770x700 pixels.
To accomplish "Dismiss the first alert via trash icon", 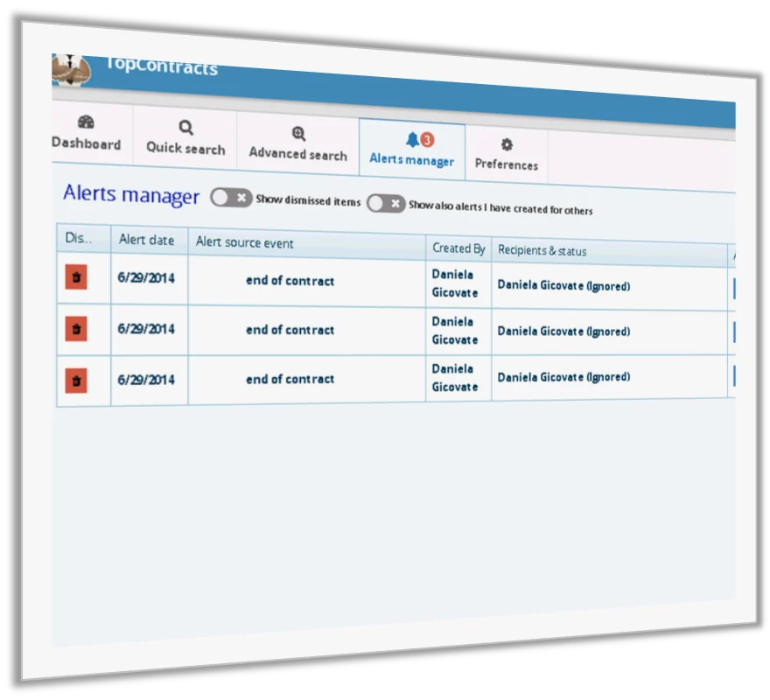I will click(76, 277).
